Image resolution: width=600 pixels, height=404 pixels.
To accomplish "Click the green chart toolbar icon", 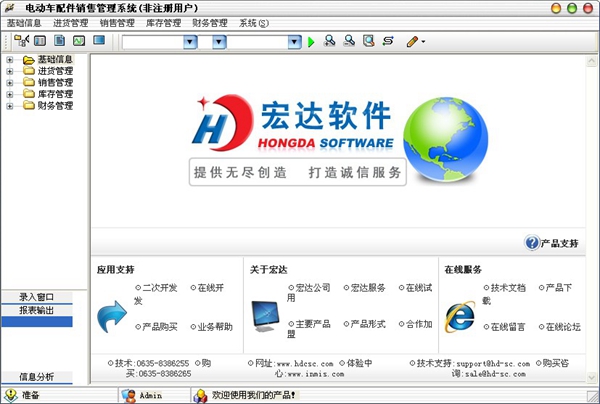I will pyautogui.click(x=79, y=41).
